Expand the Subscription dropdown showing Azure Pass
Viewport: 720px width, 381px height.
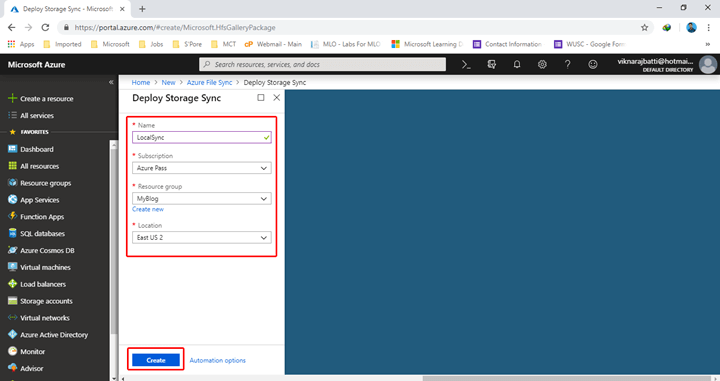202,168
